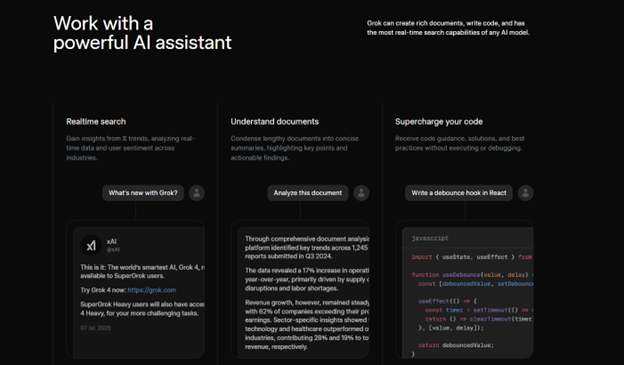The image size is (624, 365).
Task: Click the "const timer = setTimeout" code line
Action: [479, 310]
